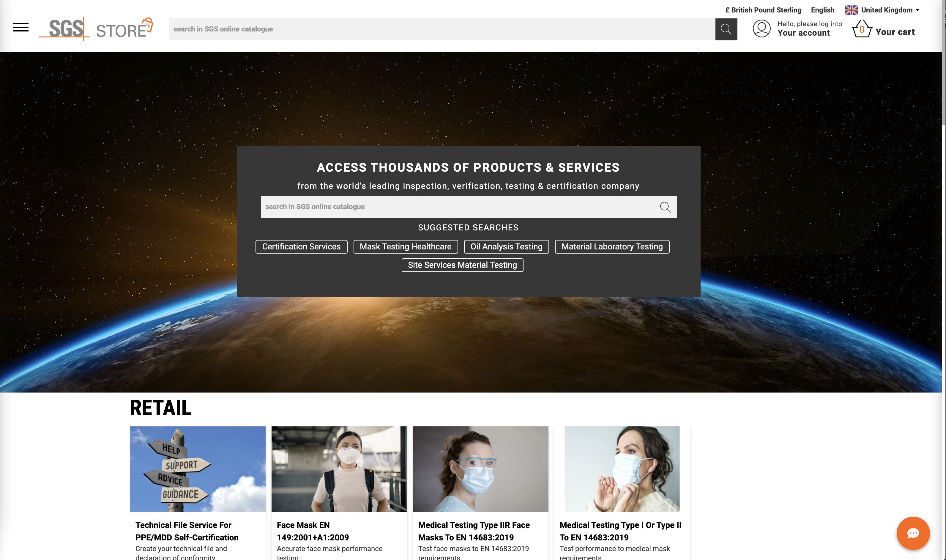This screenshot has width=946, height=560.
Task: Open the shopping cart basket icon
Action: coord(862,29)
